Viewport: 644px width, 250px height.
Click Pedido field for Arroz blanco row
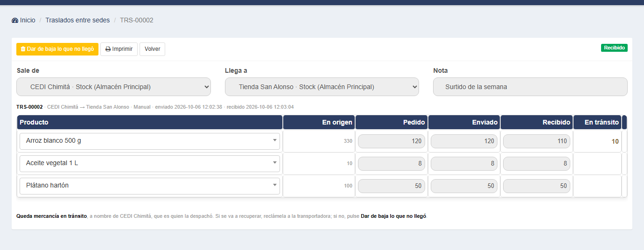click(x=392, y=141)
